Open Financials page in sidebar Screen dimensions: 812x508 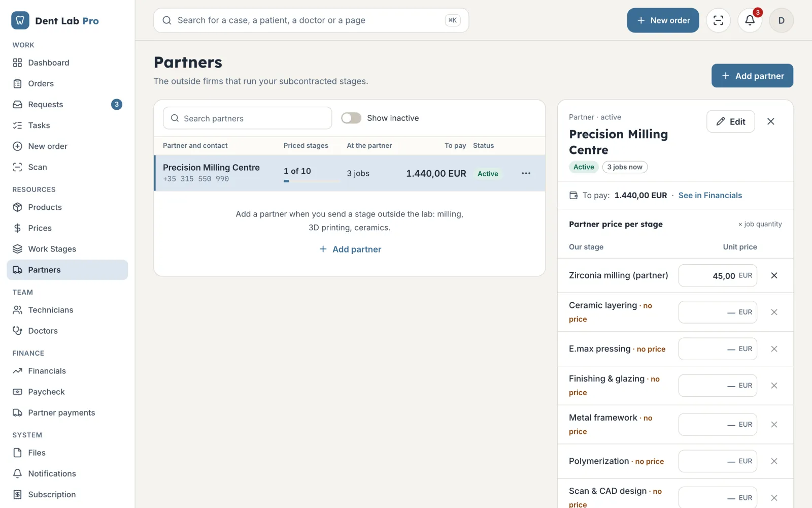tap(67, 371)
